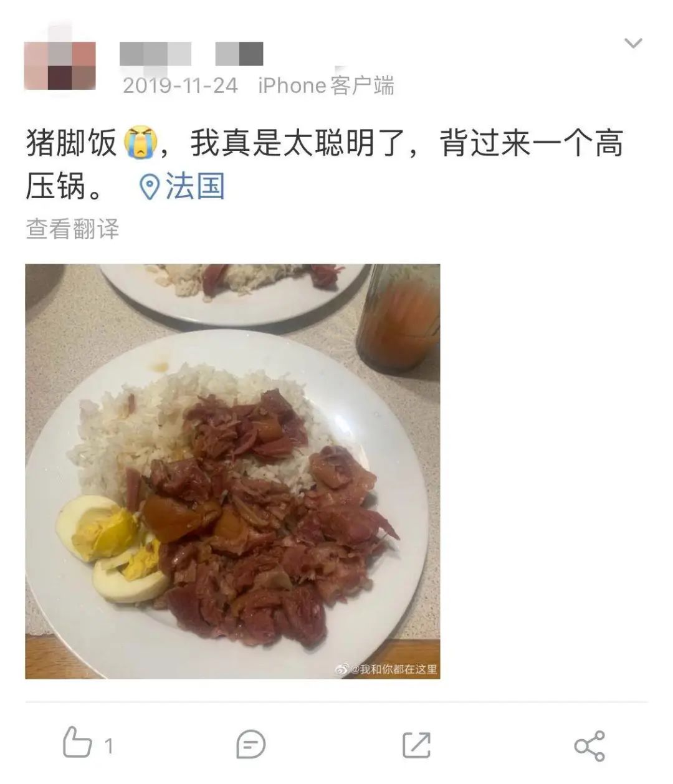Like the post with thumbs-up icon
Viewport: 673px width, 784px height.
[x=77, y=743]
